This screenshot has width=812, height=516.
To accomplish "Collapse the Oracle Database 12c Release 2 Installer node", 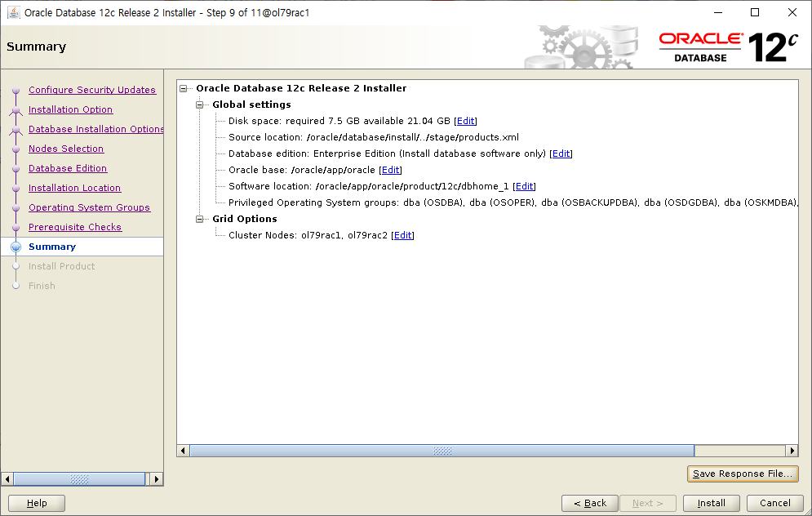I will [x=184, y=89].
